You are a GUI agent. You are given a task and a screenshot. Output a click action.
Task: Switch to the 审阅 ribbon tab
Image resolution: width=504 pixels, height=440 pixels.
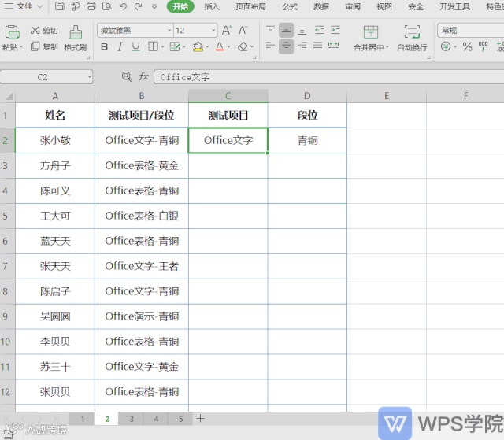click(353, 6)
